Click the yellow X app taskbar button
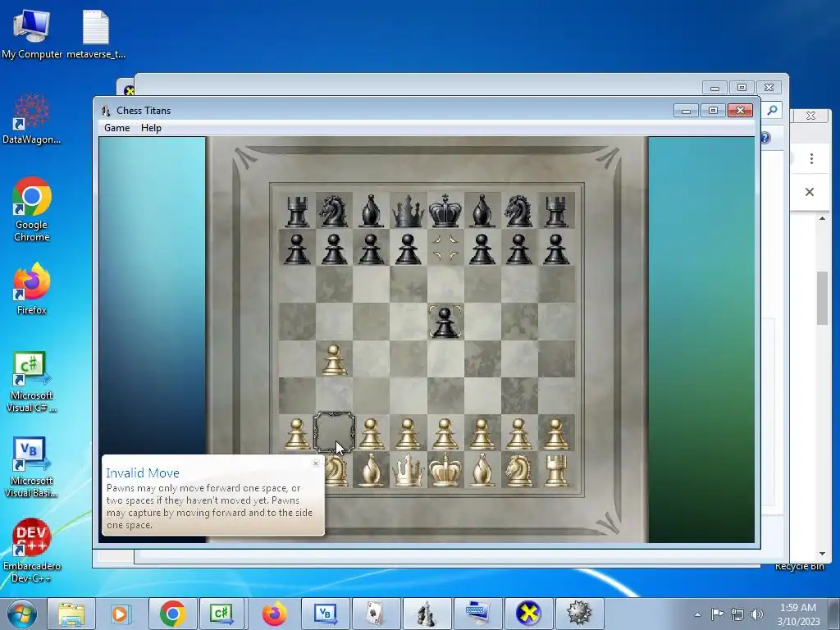Image resolution: width=840 pixels, height=630 pixels. pos(528,614)
